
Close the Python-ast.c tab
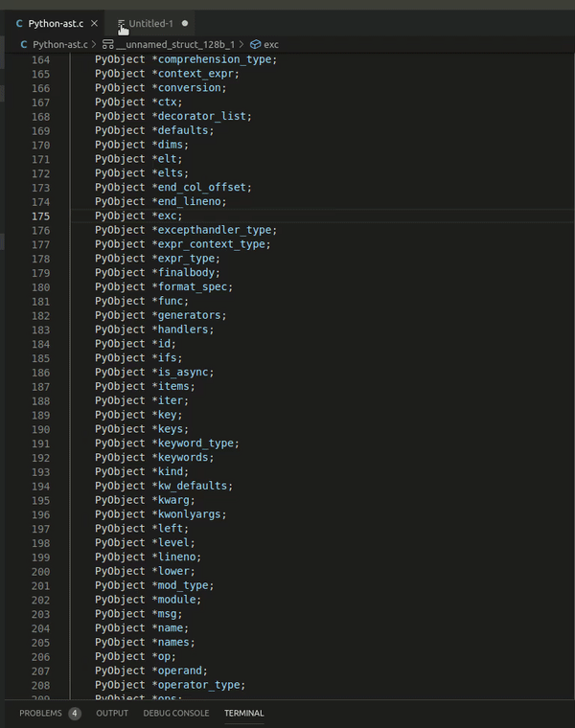pos(94,23)
